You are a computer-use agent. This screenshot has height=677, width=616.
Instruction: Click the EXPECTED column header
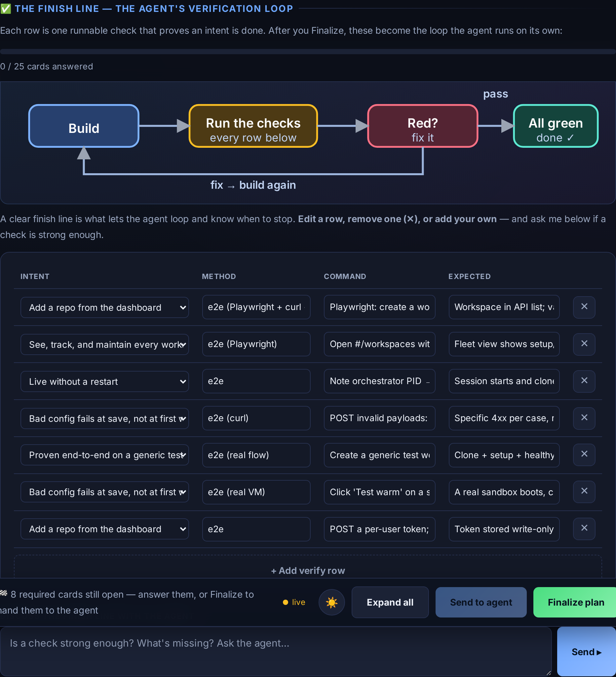469,276
